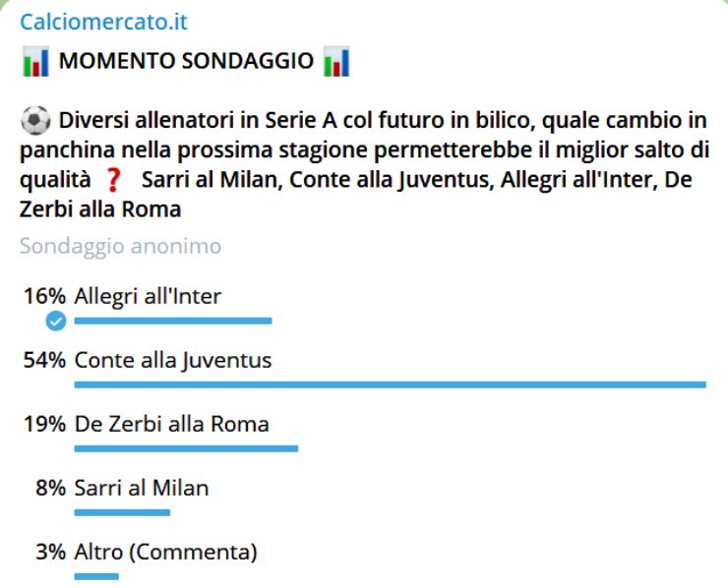The image size is (728, 588).
Task: Click the soccer ball emoji
Action: pos(34,123)
